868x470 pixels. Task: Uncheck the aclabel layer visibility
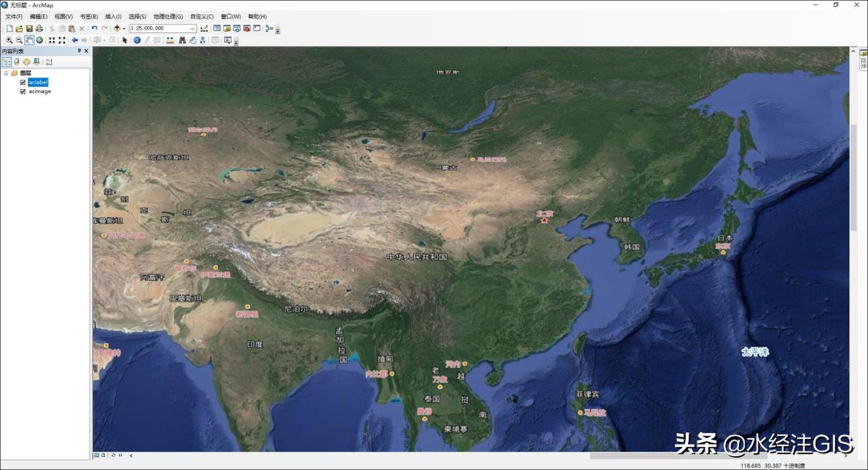click(x=23, y=82)
